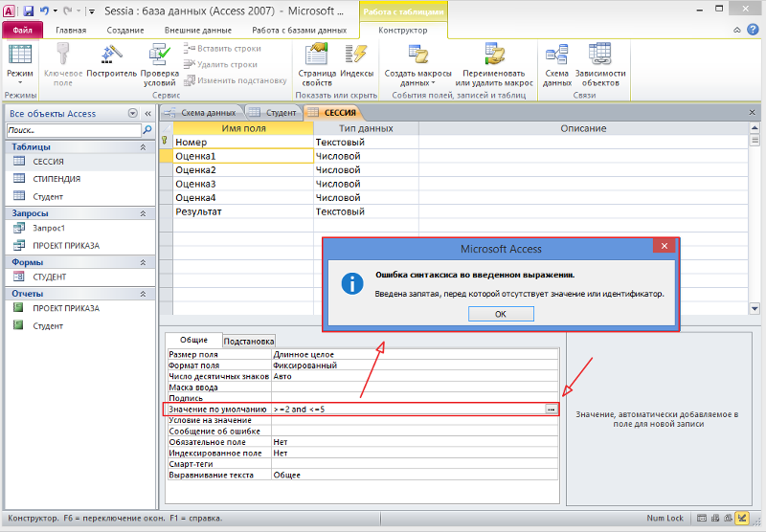This screenshot has width=766, height=532.
Task: Click Формат поля value Фиксированный
Action: pyautogui.click(x=415, y=366)
